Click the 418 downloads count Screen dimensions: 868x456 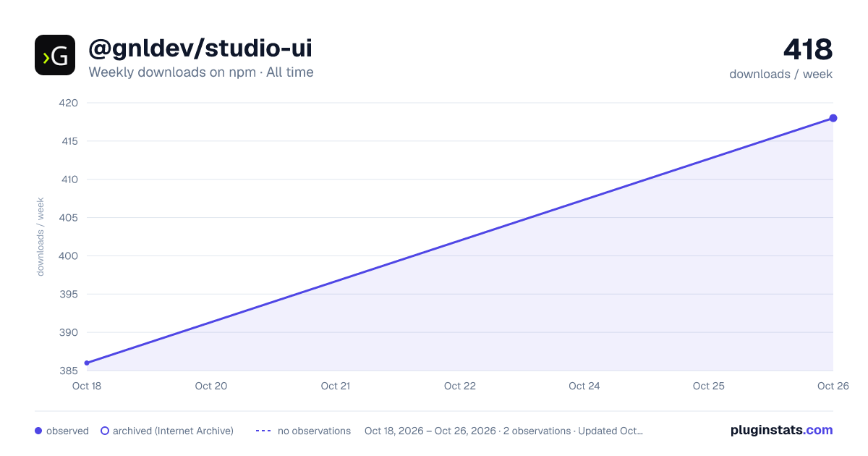[808, 49]
